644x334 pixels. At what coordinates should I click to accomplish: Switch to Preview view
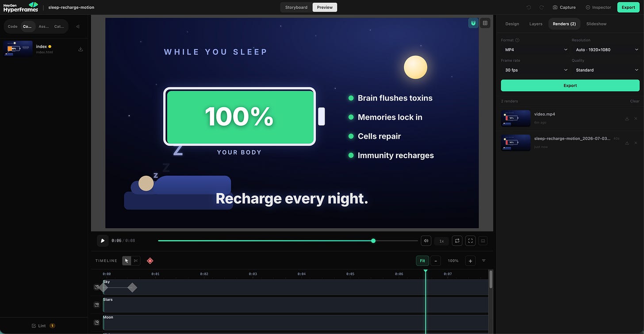(325, 8)
